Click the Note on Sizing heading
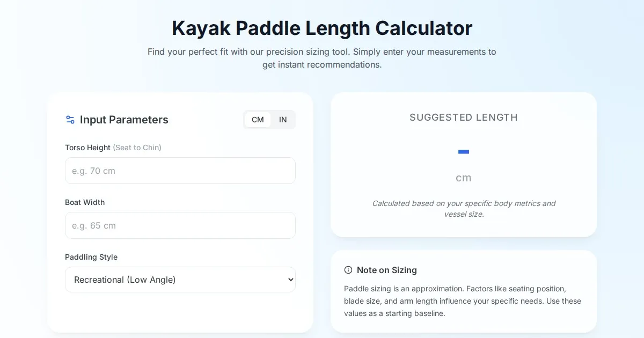The width and height of the screenshot is (644, 338). click(x=386, y=270)
